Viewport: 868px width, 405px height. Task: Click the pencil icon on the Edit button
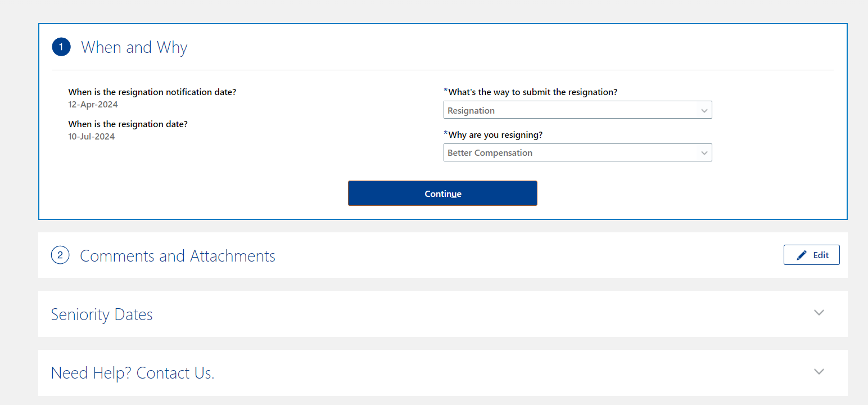[801, 254]
